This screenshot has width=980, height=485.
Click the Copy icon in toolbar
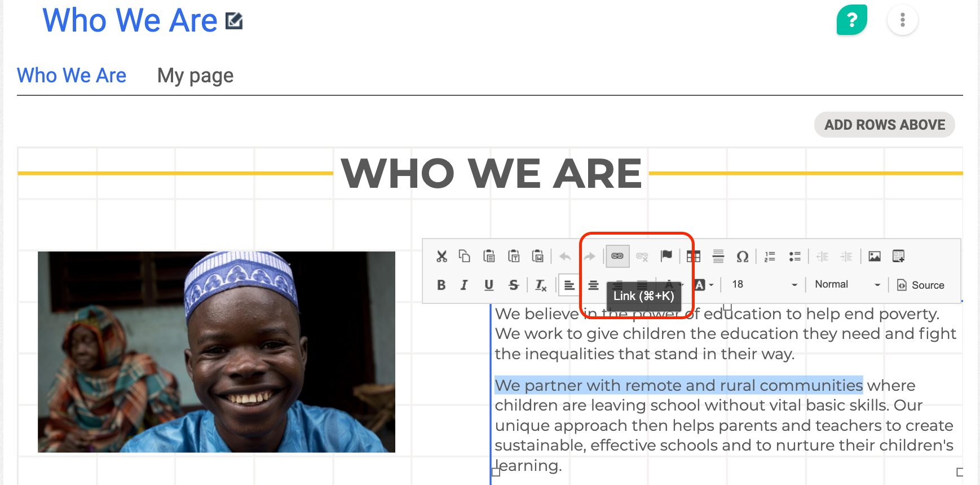(465, 256)
